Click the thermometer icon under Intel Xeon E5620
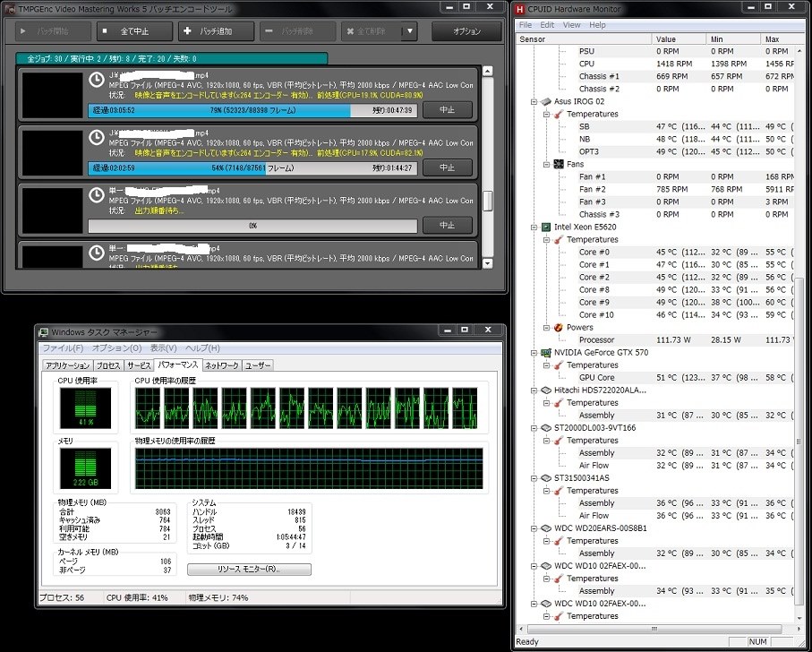The image size is (812, 652). pyautogui.click(x=559, y=240)
